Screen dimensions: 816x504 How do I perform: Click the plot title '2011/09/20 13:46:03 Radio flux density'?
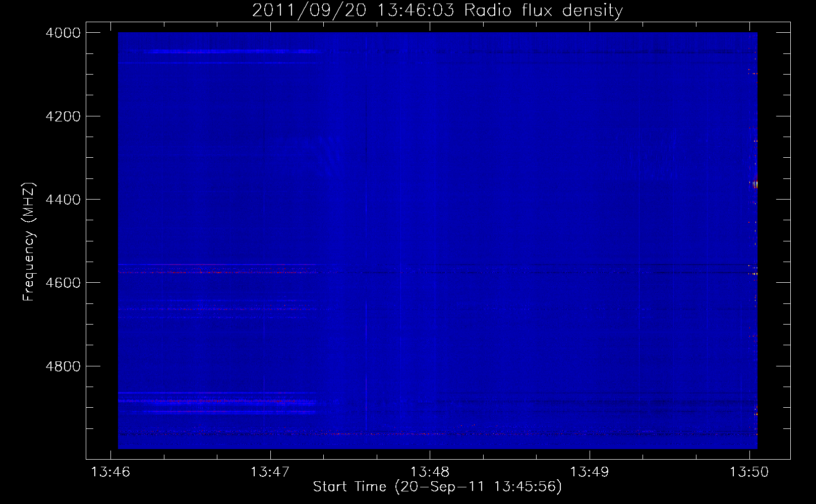(437, 10)
